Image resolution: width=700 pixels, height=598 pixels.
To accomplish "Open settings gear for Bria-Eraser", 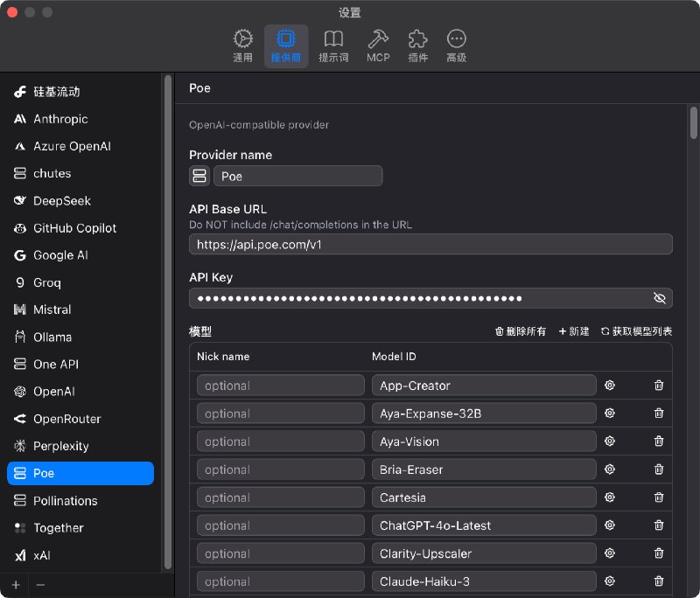I will (x=610, y=469).
